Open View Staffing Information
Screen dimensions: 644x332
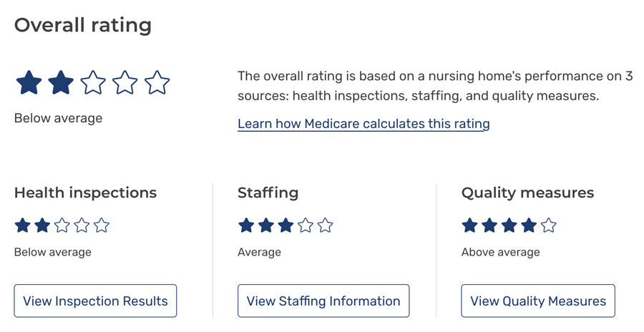coord(323,301)
